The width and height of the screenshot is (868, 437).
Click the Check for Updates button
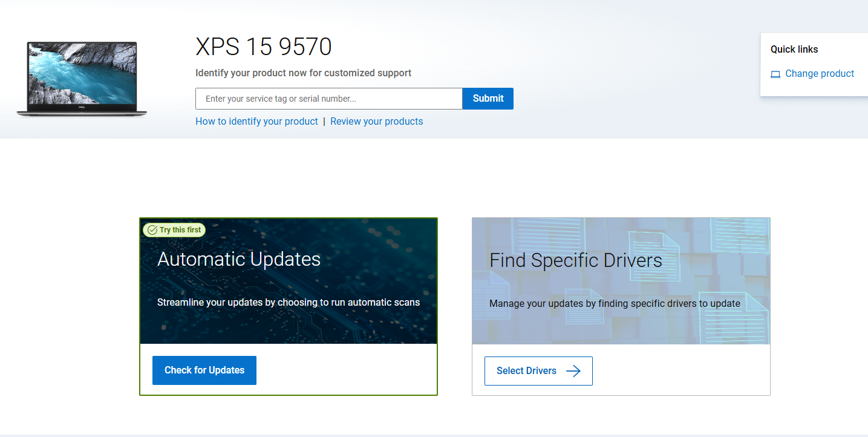tap(204, 370)
